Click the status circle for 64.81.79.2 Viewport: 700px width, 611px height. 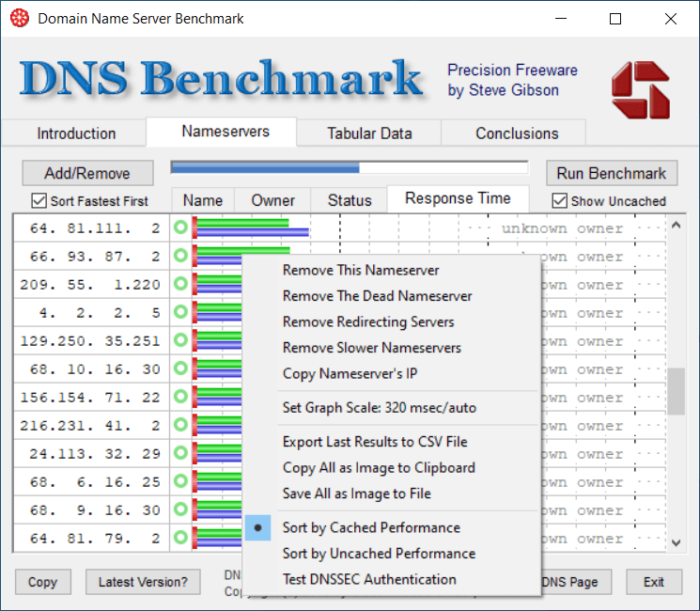click(x=180, y=538)
